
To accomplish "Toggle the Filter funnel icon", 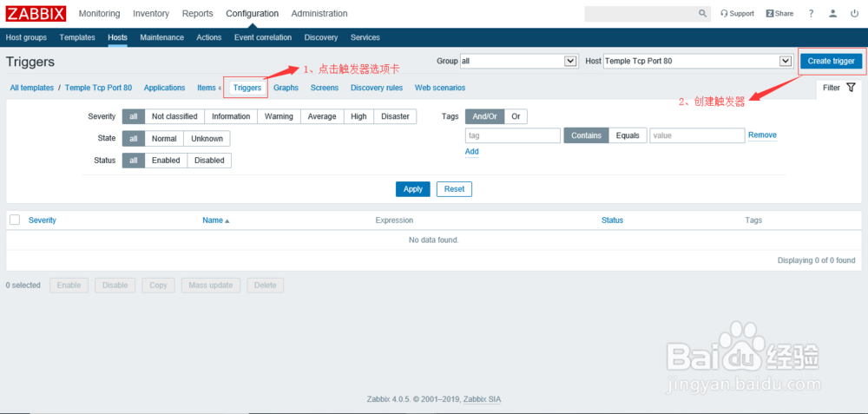I will [851, 88].
